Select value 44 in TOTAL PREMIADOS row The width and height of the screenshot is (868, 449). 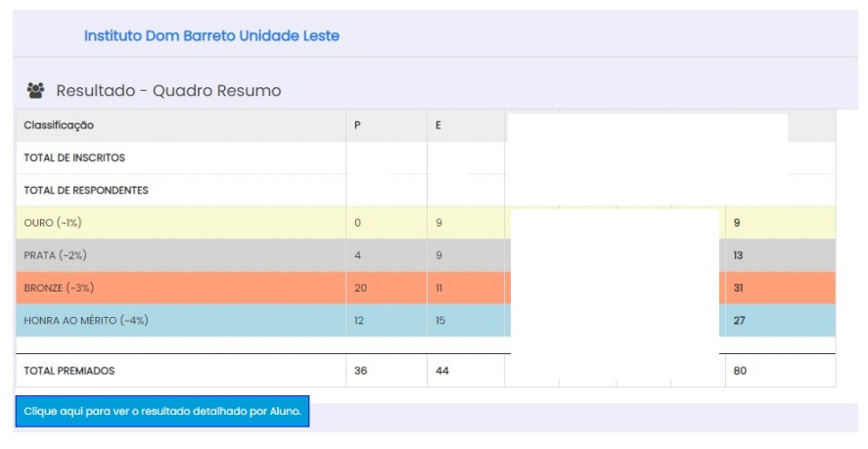(x=441, y=371)
